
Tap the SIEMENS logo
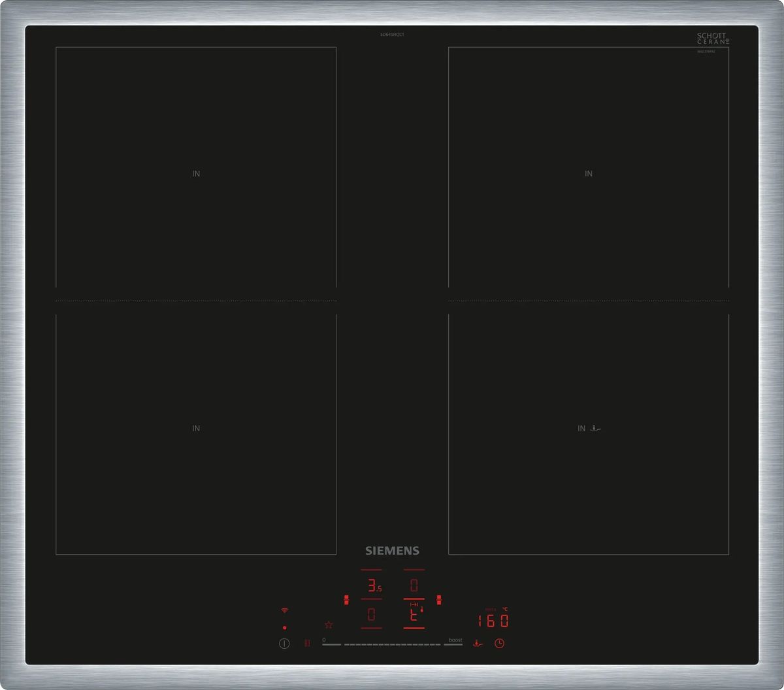click(x=392, y=551)
